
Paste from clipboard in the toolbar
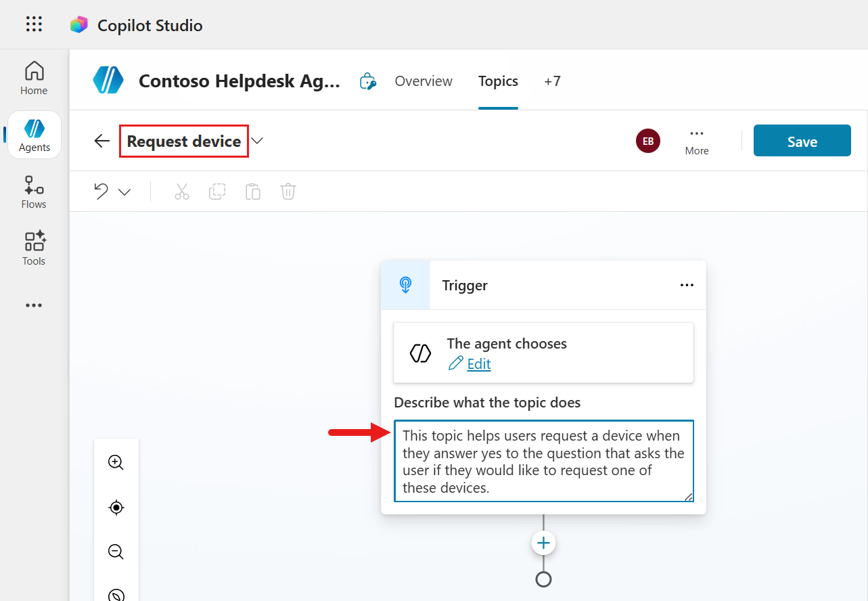pyautogui.click(x=252, y=192)
